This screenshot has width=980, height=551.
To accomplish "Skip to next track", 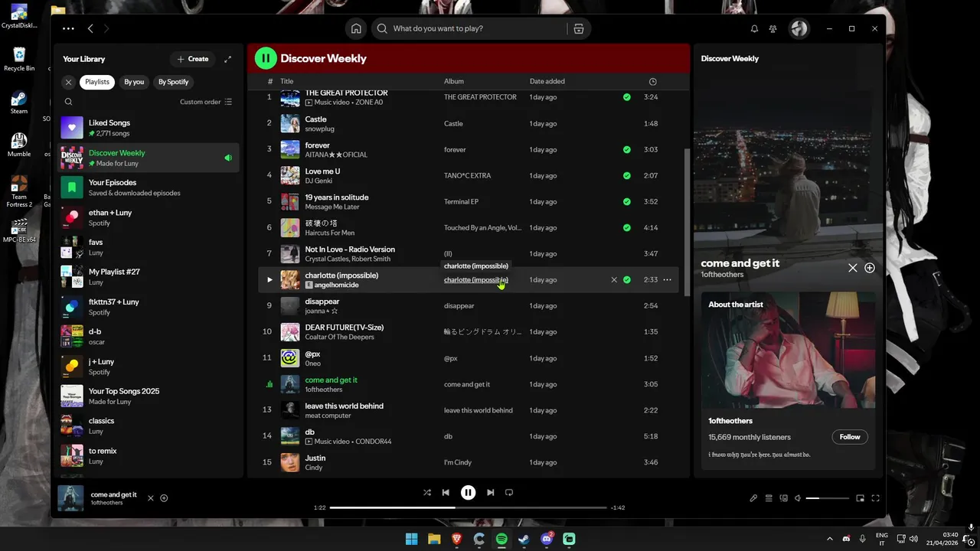I will (490, 493).
